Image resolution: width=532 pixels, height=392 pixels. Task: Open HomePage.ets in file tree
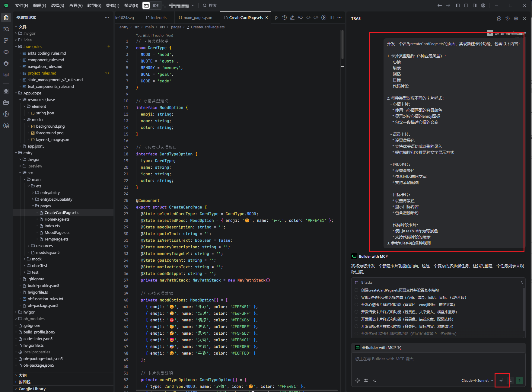(x=57, y=219)
